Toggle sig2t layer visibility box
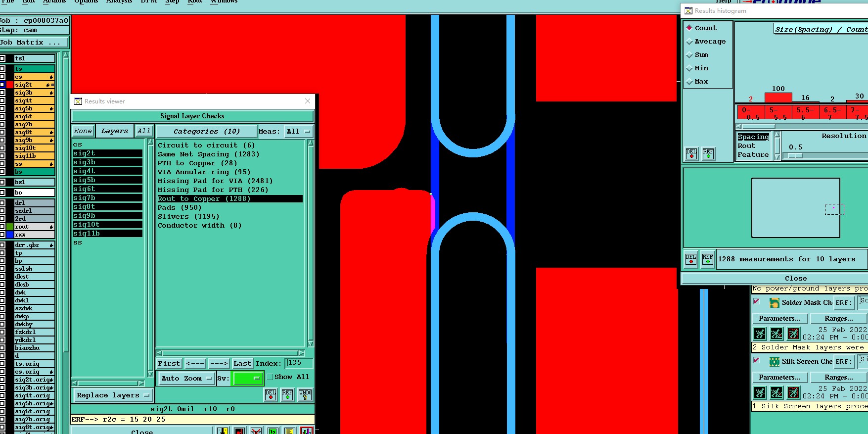This screenshot has height=434, width=868. [x=2, y=85]
